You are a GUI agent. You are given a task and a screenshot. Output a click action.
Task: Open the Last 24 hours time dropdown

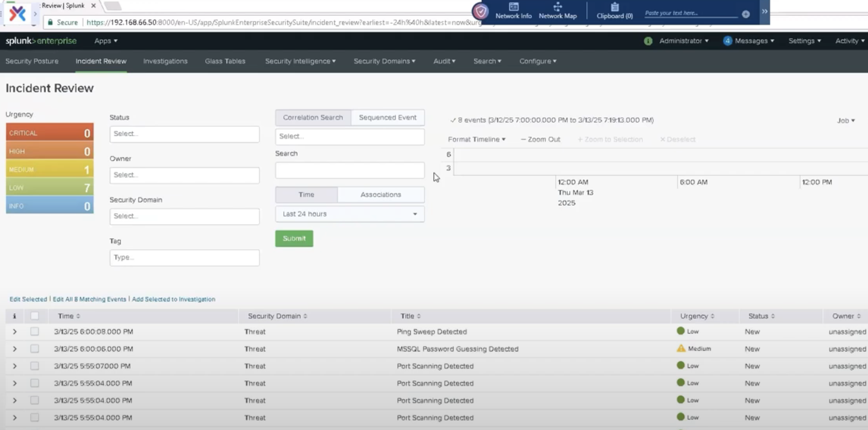(x=349, y=214)
